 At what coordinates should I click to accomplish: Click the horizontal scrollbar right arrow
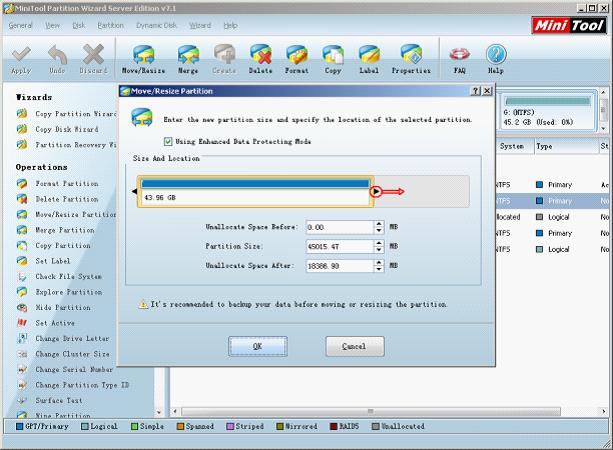tap(604, 411)
